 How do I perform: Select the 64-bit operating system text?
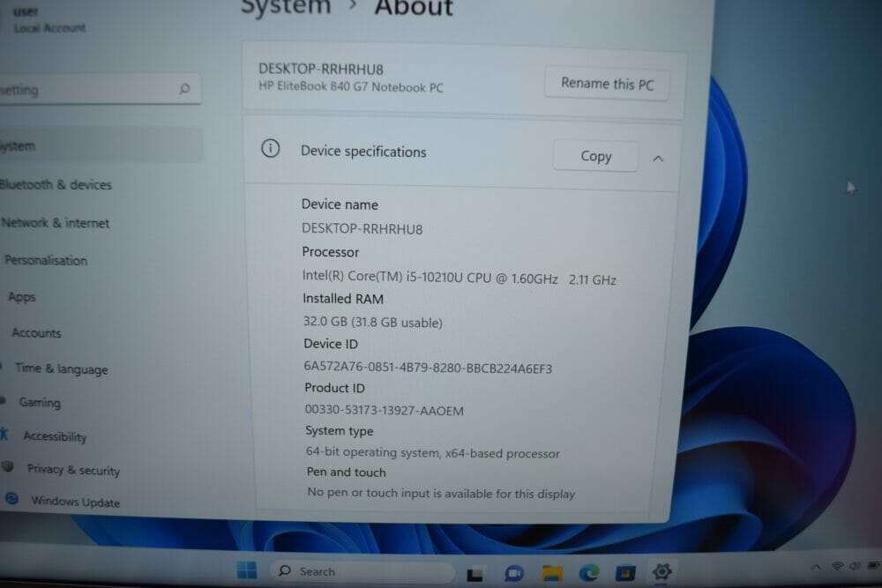click(432, 452)
